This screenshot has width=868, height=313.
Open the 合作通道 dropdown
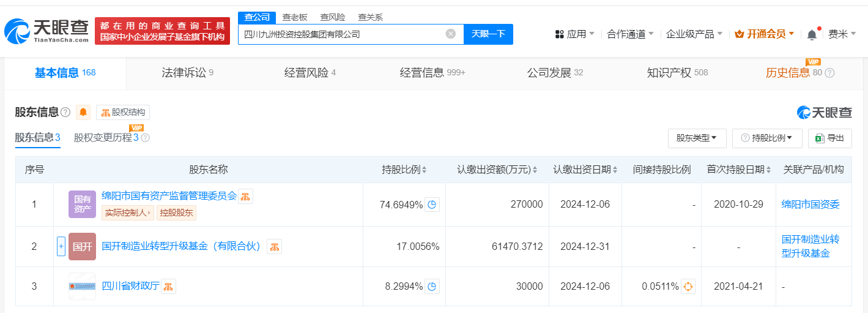click(x=630, y=34)
